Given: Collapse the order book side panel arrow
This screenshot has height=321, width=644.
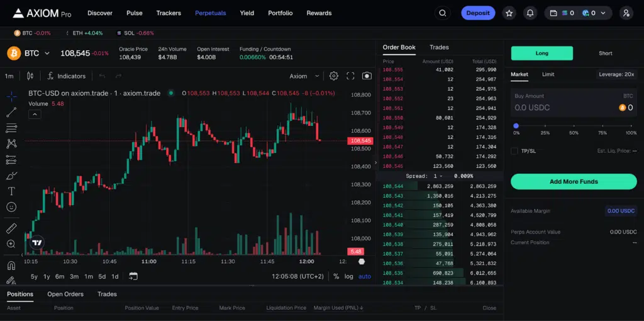Looking at the screenshot, I should point(375,163).
